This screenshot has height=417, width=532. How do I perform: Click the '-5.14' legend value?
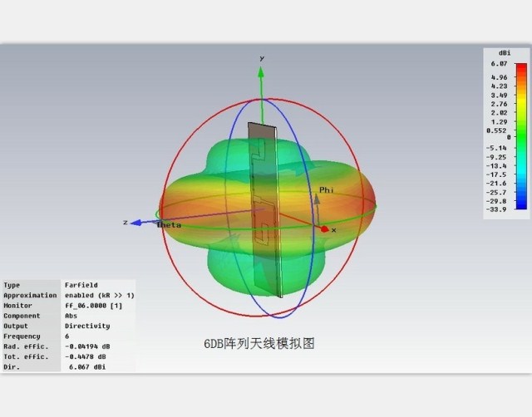(x=496, y=148)
